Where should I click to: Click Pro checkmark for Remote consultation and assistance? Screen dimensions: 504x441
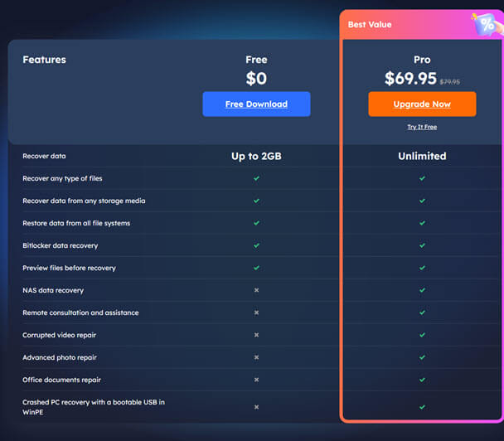click(422, 313)
